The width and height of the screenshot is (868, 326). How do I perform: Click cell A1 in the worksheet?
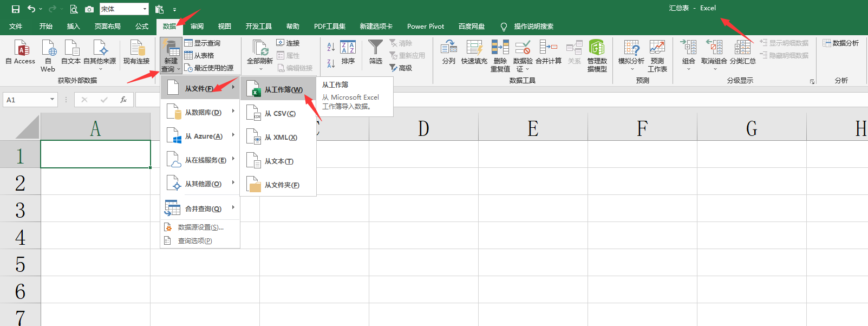coord(96,154)
